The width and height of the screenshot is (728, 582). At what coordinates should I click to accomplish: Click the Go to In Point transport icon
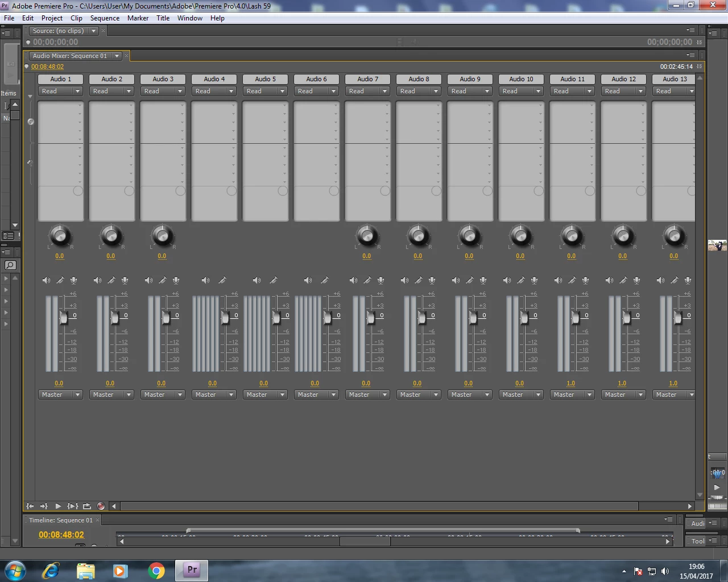pos(30,506)
